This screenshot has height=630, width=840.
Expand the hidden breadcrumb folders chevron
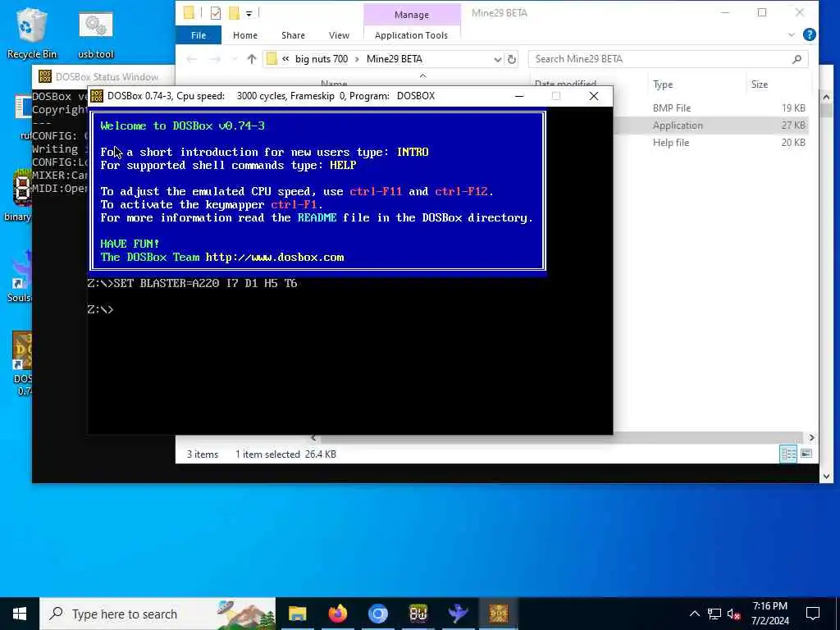tap(285, 59)
